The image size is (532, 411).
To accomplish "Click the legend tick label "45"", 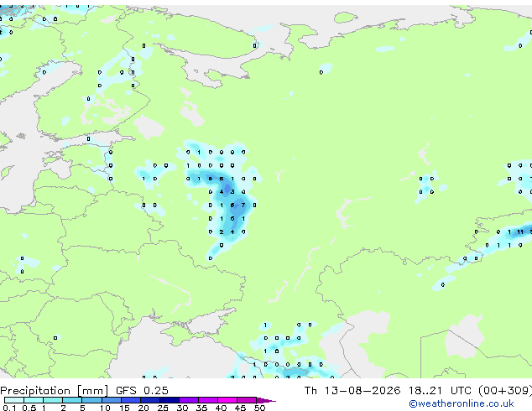I will (x=240, y=408).
